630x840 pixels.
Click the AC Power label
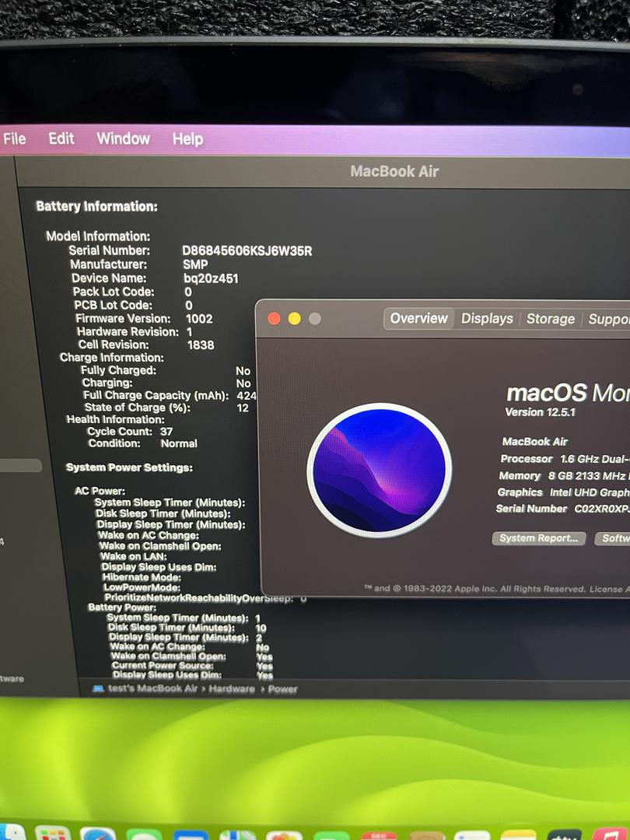(100, 491)
